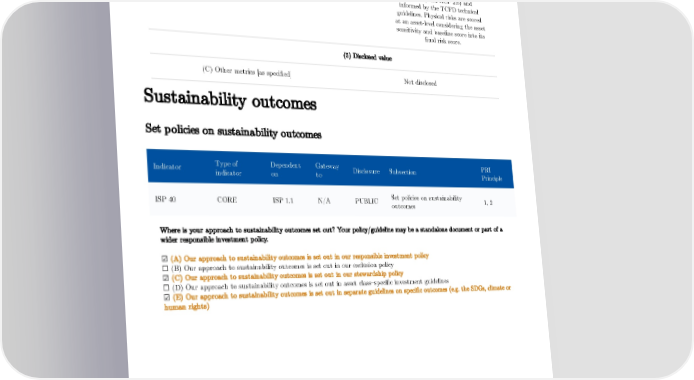Select the Gateway to column header
This screenshot has height=380, width=694.
(327, 171)
